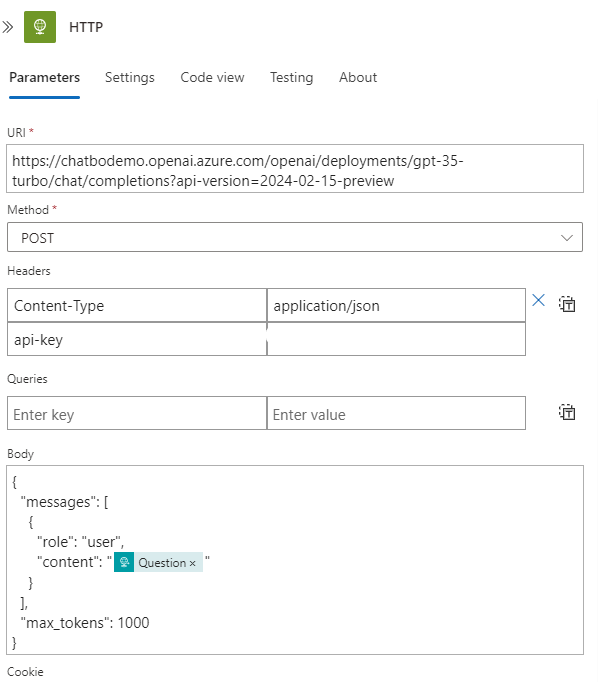Open the Method dropdown showing POST
This screenshot has height=682, width=598.
coord(295,237)
